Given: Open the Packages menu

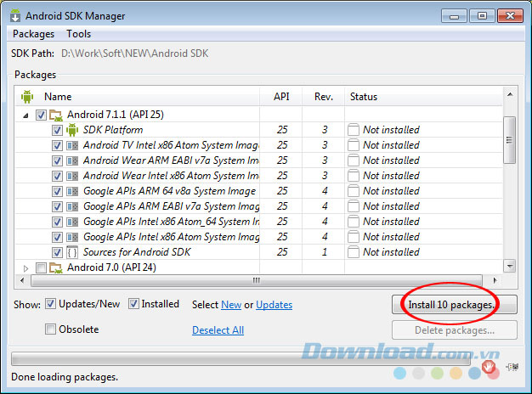Looking at the screenshot, I should 34,34.
